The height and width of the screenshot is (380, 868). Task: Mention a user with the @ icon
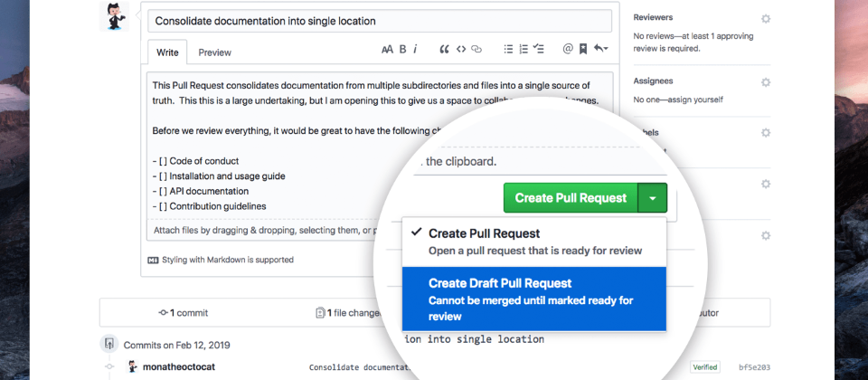tap(568, 49)
